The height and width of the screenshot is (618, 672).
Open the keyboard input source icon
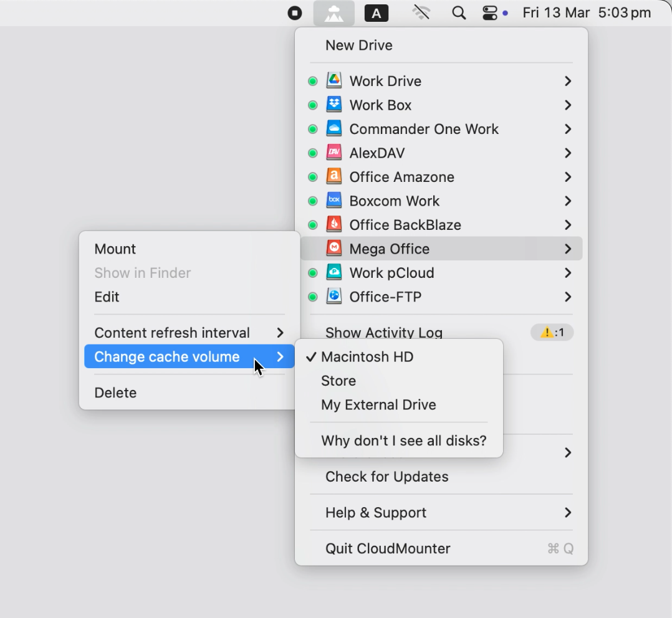pos(377,13)
